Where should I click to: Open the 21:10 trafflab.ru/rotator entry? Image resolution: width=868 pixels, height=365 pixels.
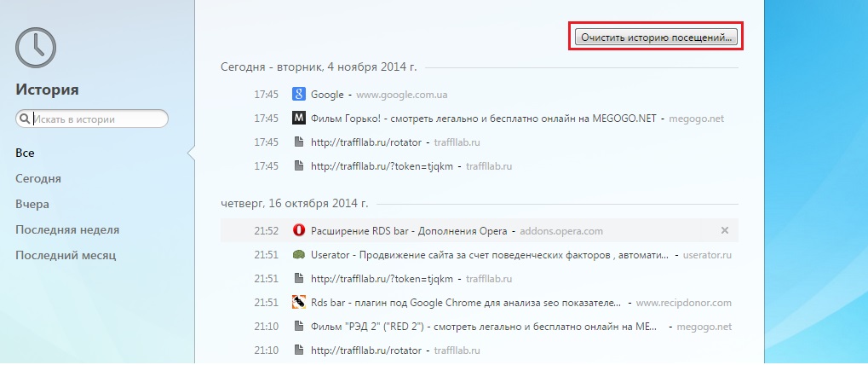[x=366, y=351]
